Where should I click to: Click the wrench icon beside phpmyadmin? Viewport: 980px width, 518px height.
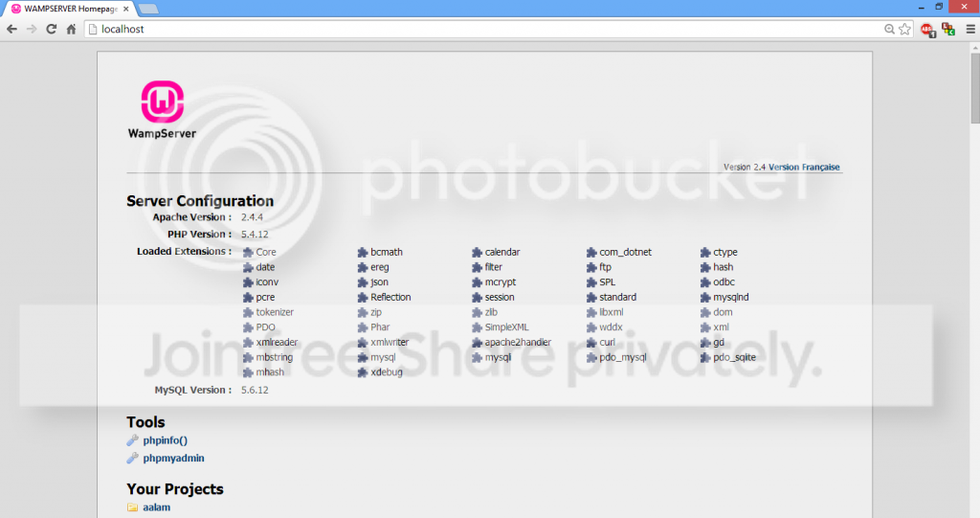[132, 458]
